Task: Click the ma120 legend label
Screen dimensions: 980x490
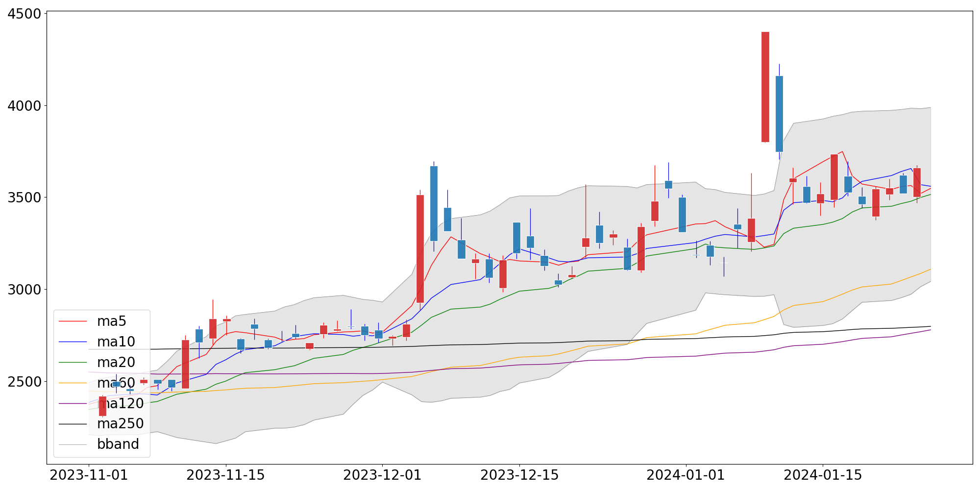Action: point(121,404)
